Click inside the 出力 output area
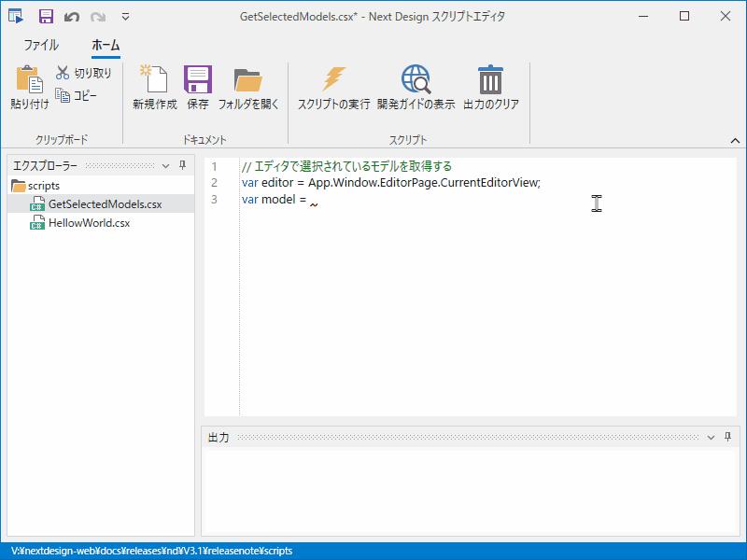The height and width of the screenshot is (560, 747). click(x=471, y=492)
